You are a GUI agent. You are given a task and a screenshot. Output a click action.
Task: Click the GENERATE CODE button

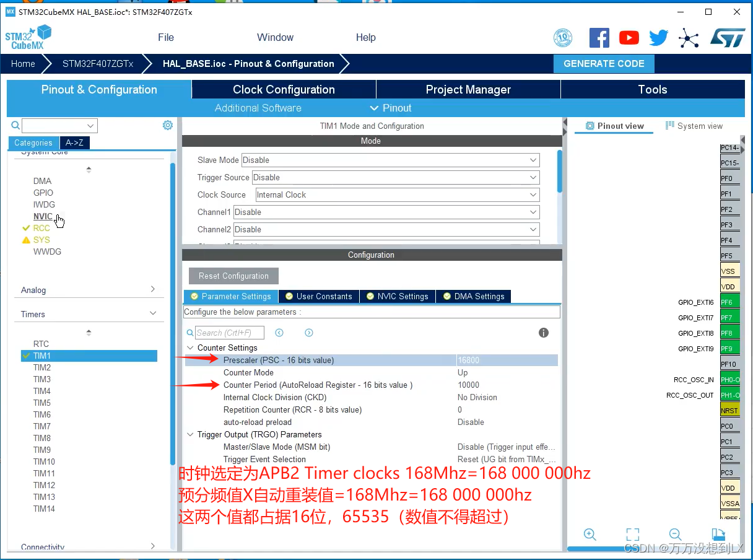(x=604, y=64)
